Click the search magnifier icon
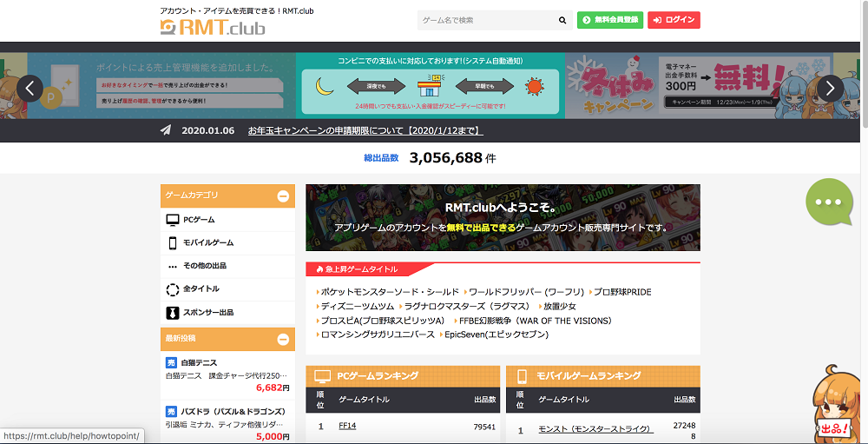 click(x=562, y=21)
